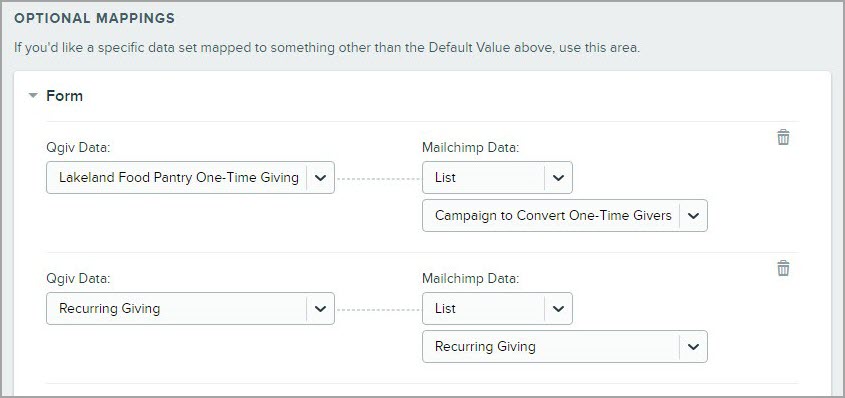Open the Qgiv Data Recurring Giving dropdown
The height and width of the screenshot is (398, 845).
pyautogui.click(x=190, y=308)
